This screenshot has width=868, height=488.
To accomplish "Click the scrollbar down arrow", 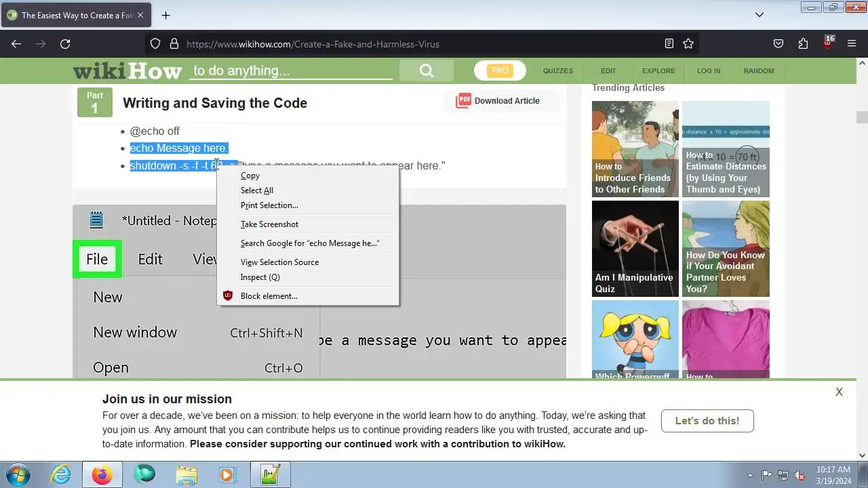I will tap(862, 455).
